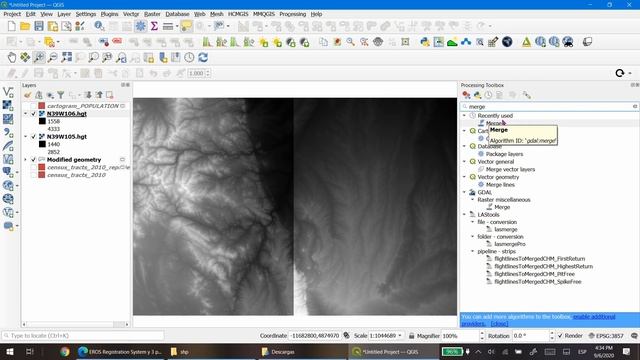Click Add WMS Layer globe icon in side toolbar

(x=8, y=186)
